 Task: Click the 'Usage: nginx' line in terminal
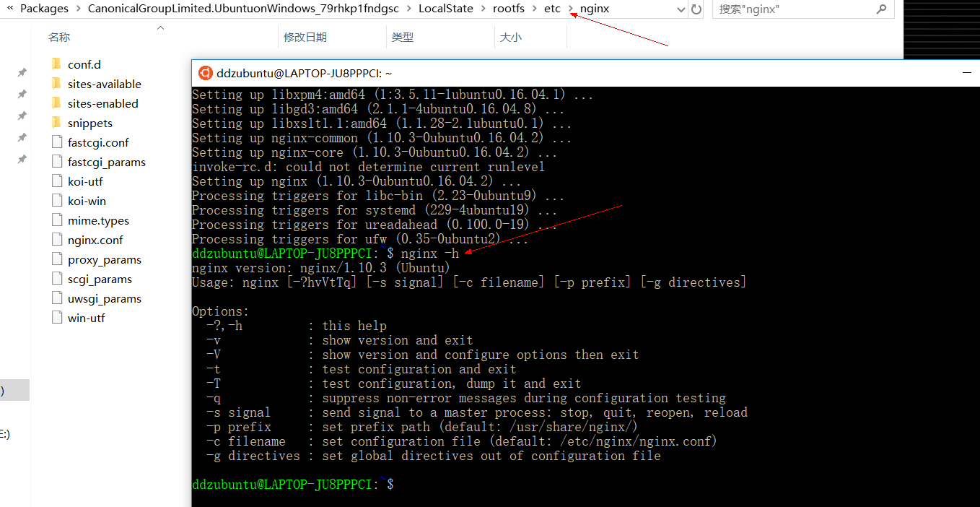coord(469,282)
